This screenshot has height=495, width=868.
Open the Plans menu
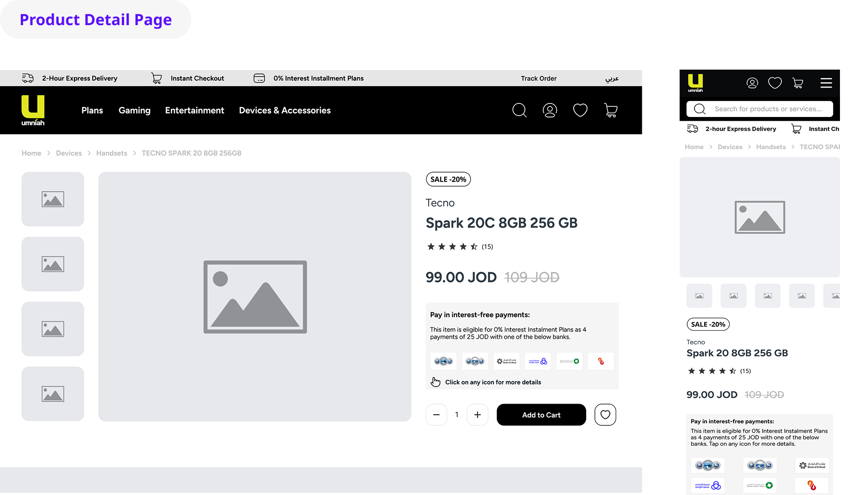point(92,110)
